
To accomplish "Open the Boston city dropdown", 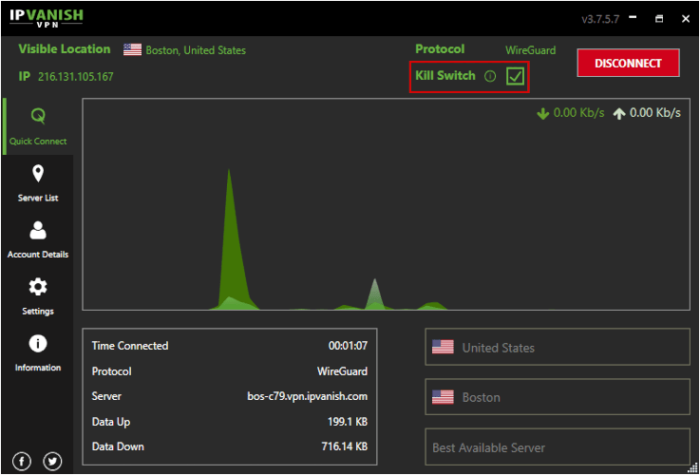I will (558, 397).
